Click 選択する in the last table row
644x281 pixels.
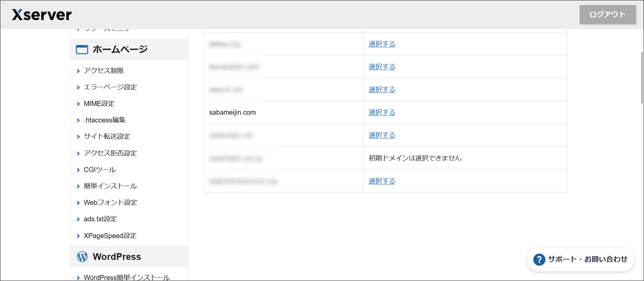tap(382, 181)
